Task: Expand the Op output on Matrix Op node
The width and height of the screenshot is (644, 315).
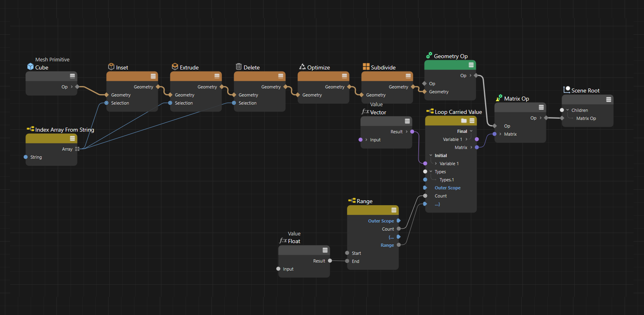Action: point(541,118)
